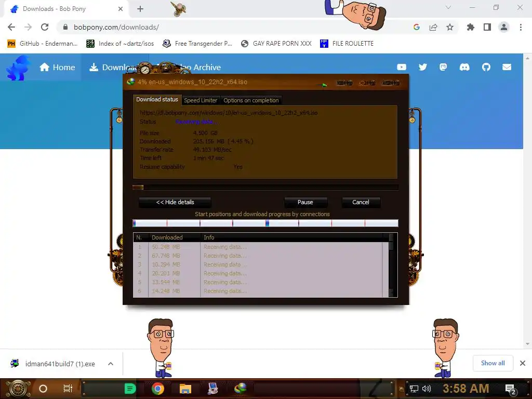Screen dimensions: 532x399
Task: Close the Downloads - Bob Pony tab
Action: (121, 9)
